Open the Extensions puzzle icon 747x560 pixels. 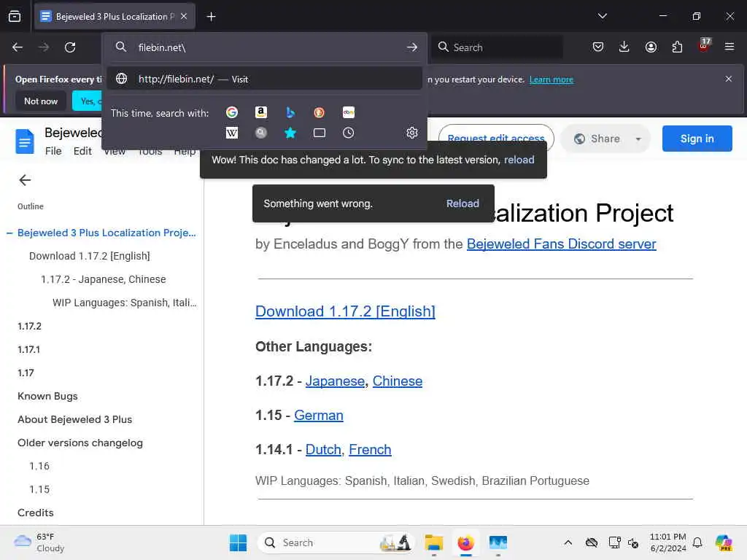click(677, 47)
